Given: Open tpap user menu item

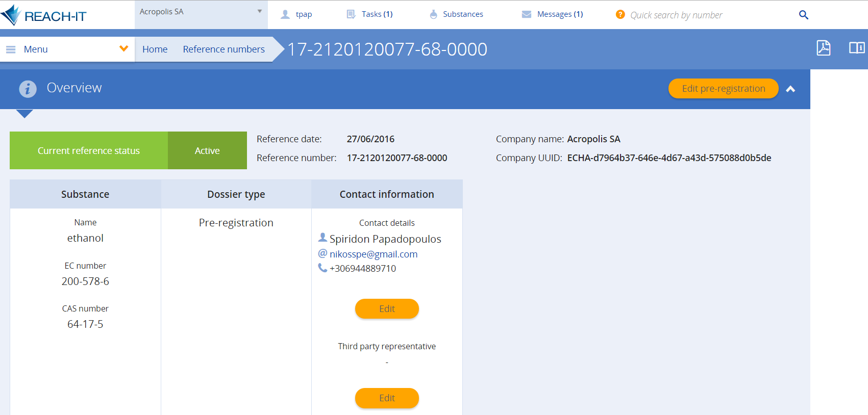Looking at the screenshot, I should [304, 14].
